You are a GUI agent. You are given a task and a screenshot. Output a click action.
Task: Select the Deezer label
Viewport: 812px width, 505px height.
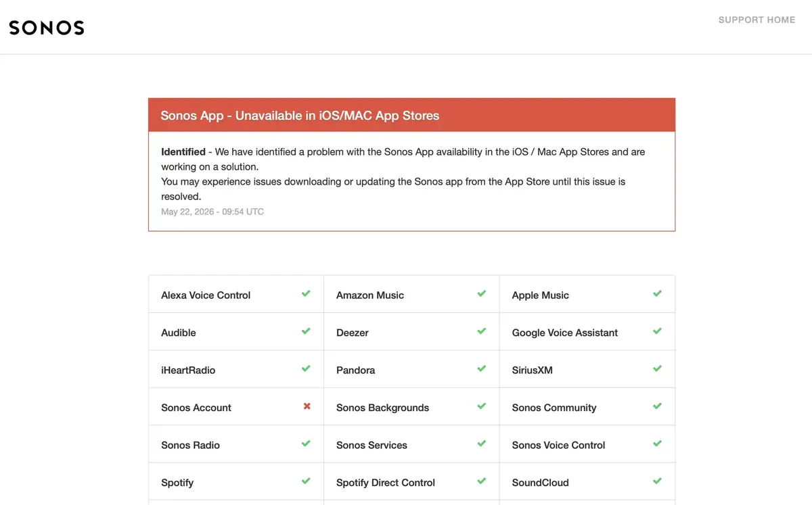[353, 333]
